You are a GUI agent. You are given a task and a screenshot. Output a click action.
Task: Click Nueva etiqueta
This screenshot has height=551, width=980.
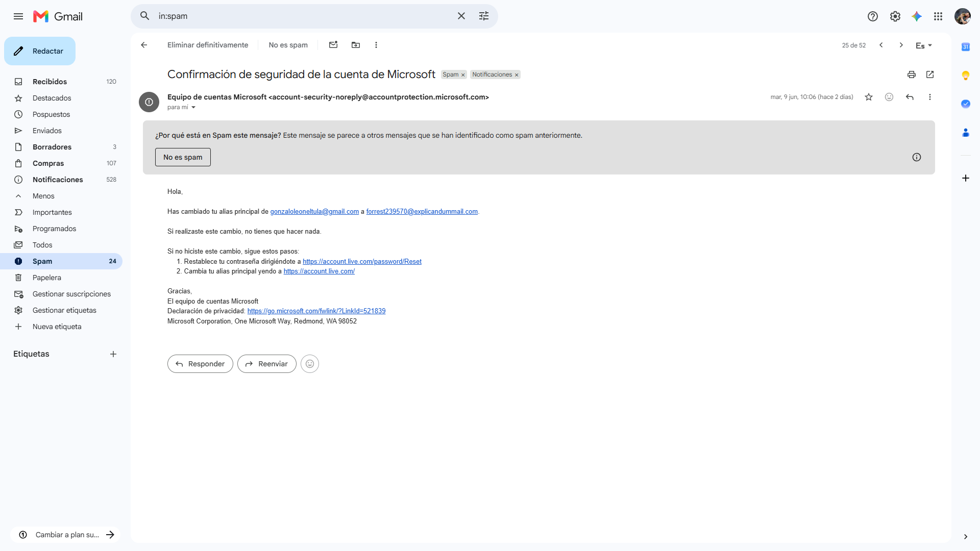[61, 327]
